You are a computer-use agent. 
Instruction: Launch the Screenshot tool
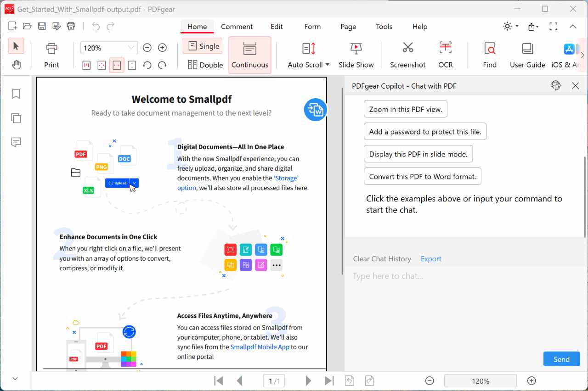408,55
